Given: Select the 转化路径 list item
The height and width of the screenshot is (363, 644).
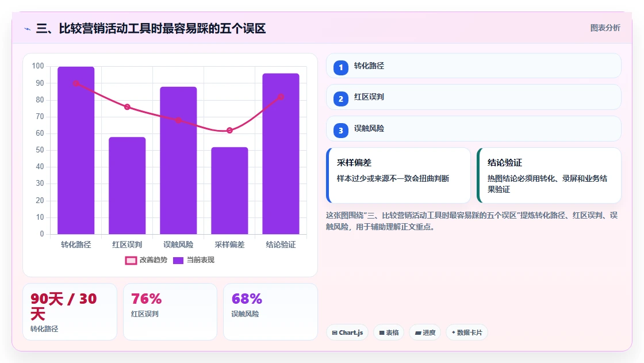Looking at the screenshot, I should click(x=474, y=66).
